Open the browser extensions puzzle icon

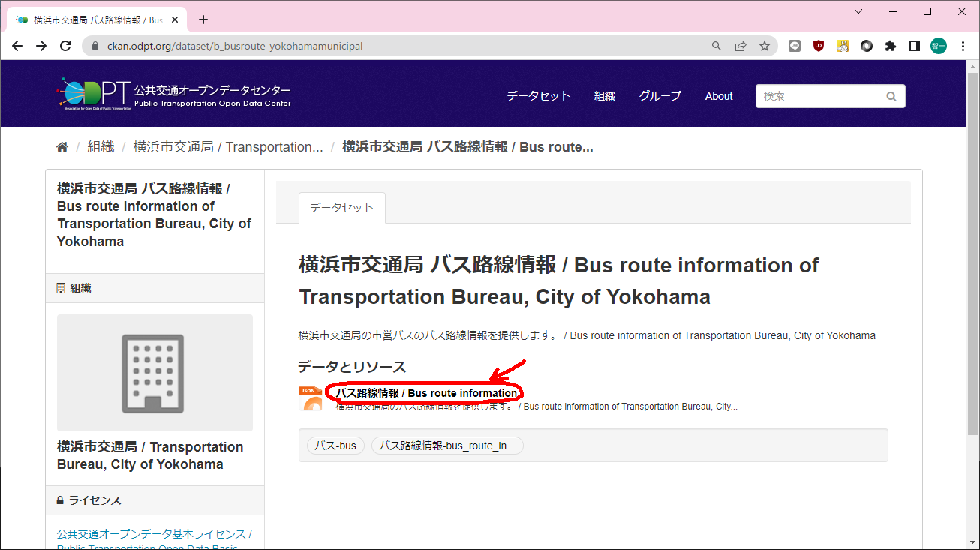pyautogui.click(x=891, y=46)
